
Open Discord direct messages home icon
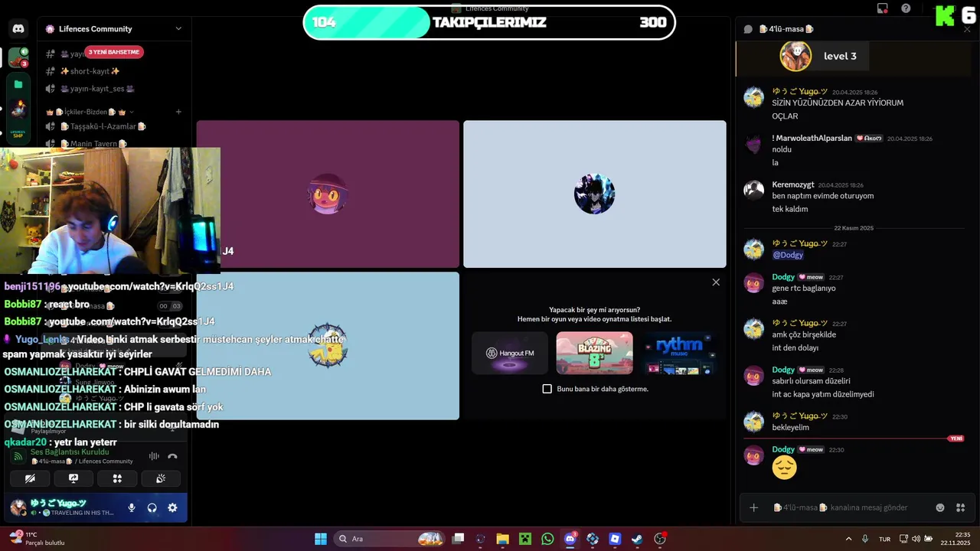(x=18, y=29)
